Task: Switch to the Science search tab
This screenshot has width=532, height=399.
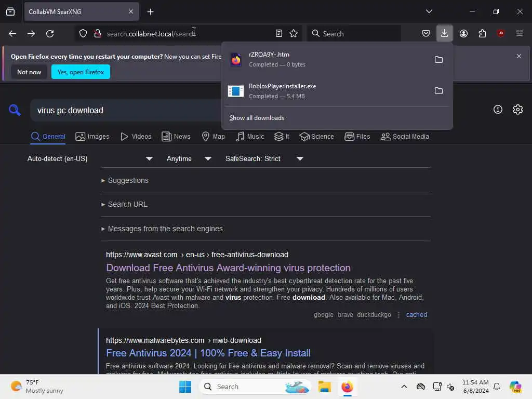Action: point(316,137)
